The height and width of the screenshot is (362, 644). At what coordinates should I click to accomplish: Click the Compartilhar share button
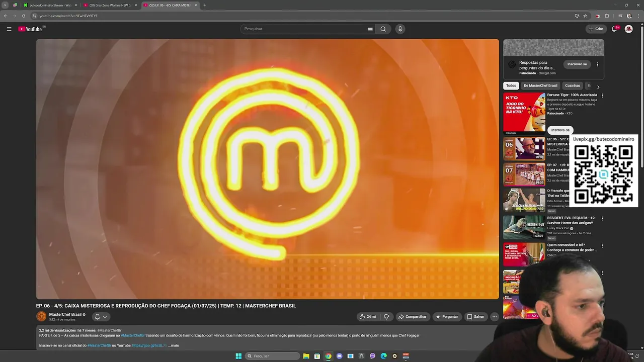pos(413,317)
